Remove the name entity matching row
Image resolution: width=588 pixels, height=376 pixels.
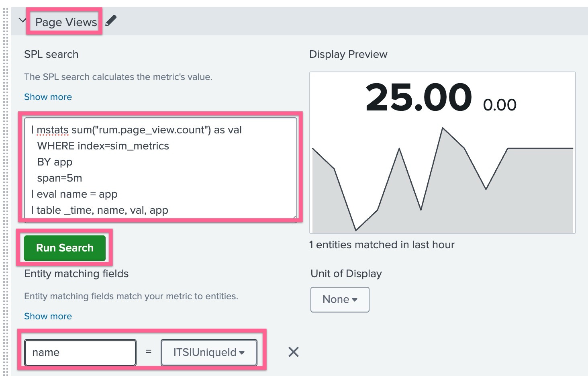[x=294, y=352]
